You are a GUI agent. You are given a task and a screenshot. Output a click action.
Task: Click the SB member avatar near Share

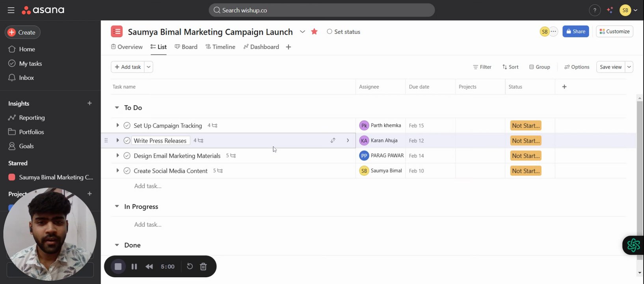pyautogui.click(x=544, y=32)
